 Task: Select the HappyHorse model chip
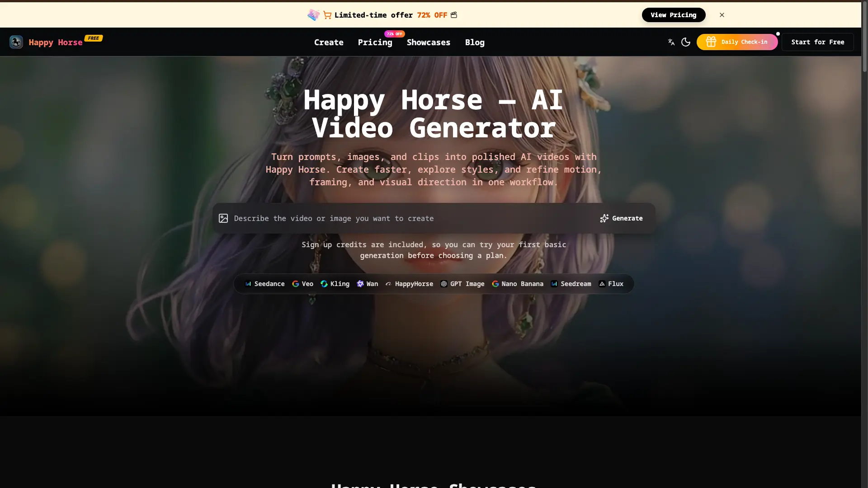(x=409, y=284)
